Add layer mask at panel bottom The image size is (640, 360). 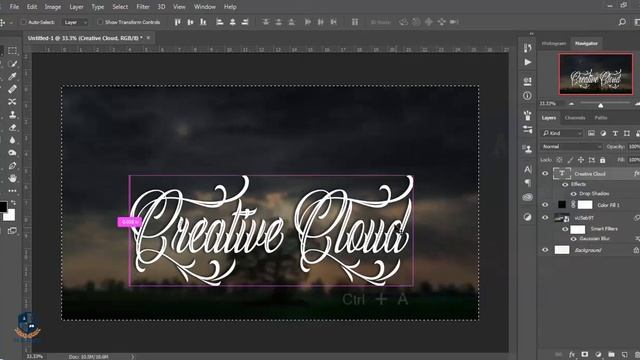pos(585,354)
